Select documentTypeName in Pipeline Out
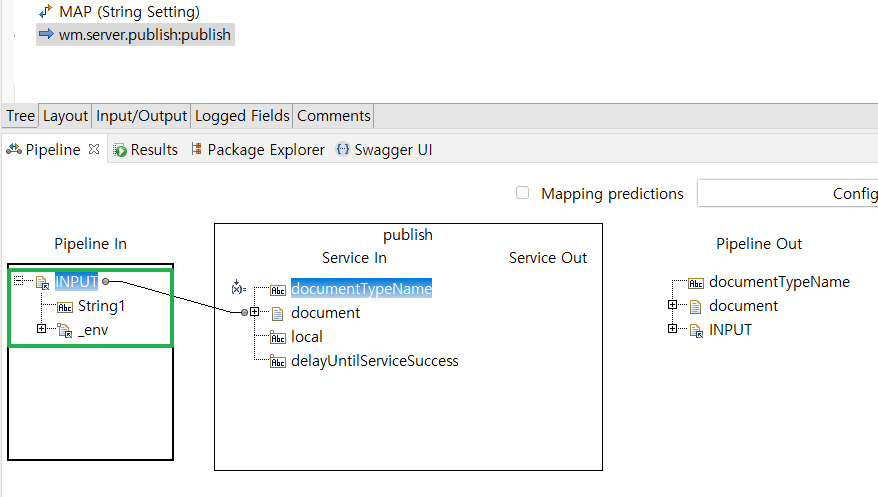This screenshot has height=497, width=878. tap(779, 282)
